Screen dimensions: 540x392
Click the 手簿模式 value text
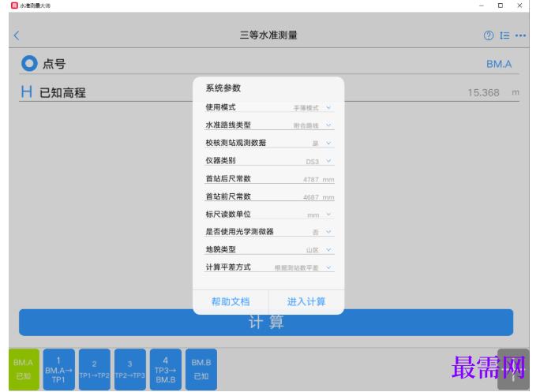coord(306,108)
